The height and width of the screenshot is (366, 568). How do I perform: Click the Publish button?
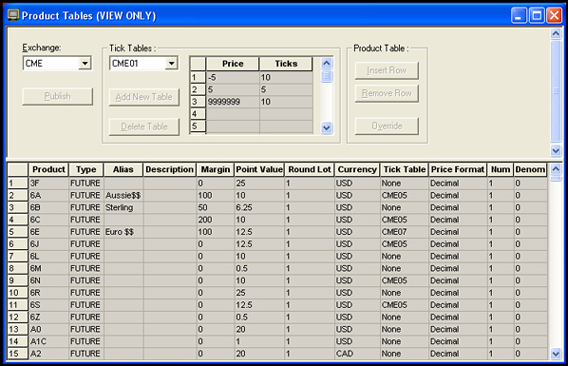[x=58, y=96]
